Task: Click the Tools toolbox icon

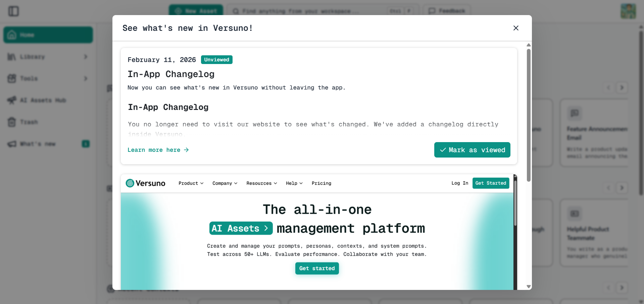Action: pos(12,78)
